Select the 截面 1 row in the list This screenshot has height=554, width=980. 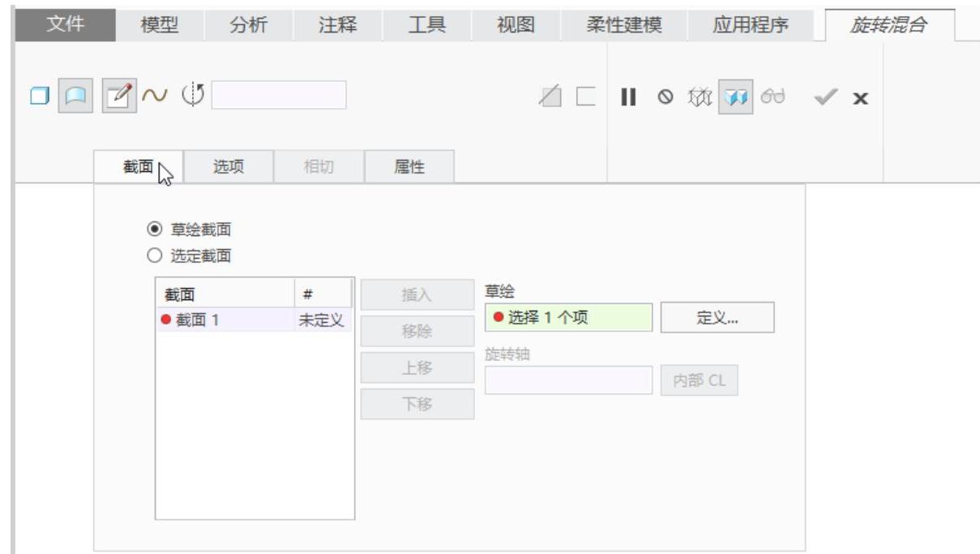point(255,320)
